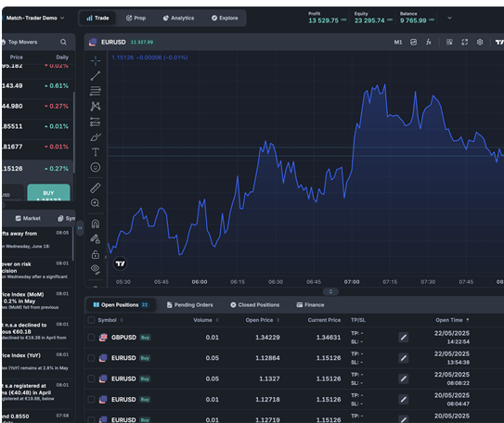The image size is (504, 423).
Task: Click the EURUSD symbol name in chart header
Action: (113, 42)
